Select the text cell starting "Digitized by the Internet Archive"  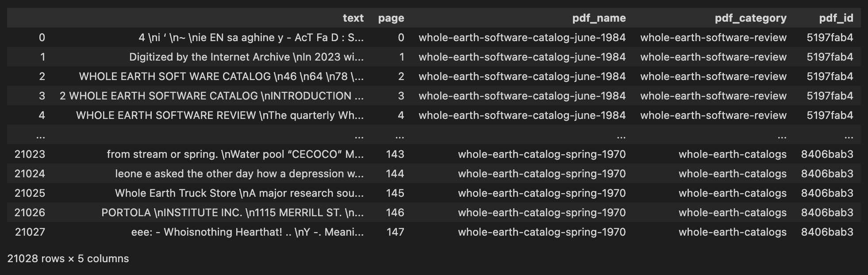coord(246,57)
